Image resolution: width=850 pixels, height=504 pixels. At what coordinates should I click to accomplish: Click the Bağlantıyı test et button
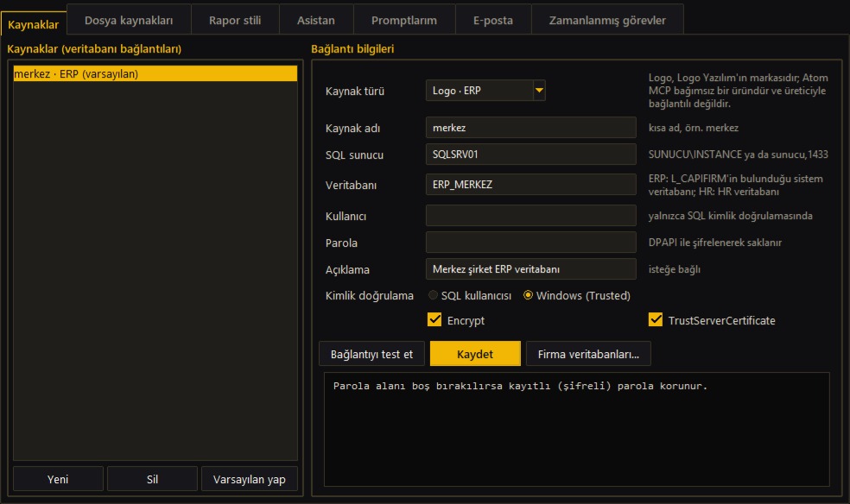tap(371, 354)
